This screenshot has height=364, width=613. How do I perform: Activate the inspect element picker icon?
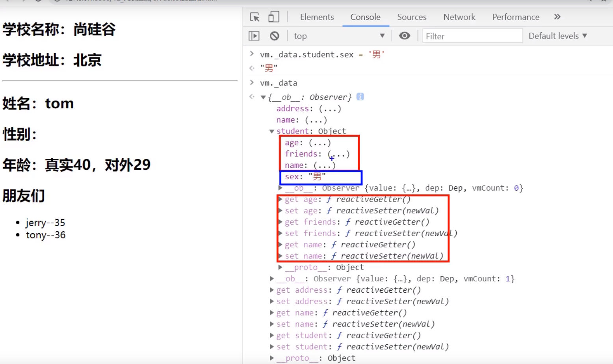(x=254, y=17)
